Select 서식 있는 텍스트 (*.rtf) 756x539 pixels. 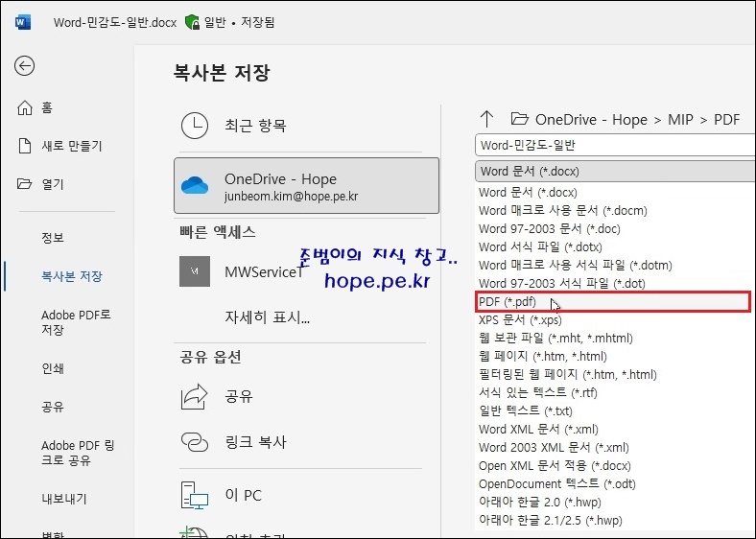[x=538, y=393]
